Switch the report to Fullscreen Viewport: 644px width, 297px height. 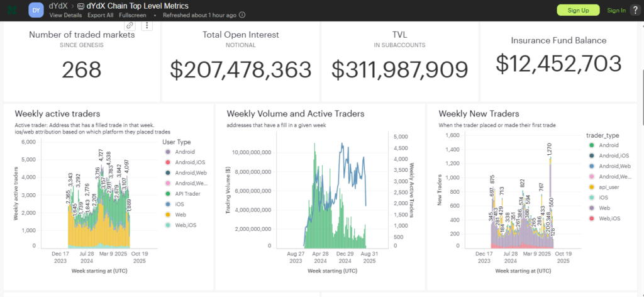pos(132,15)
